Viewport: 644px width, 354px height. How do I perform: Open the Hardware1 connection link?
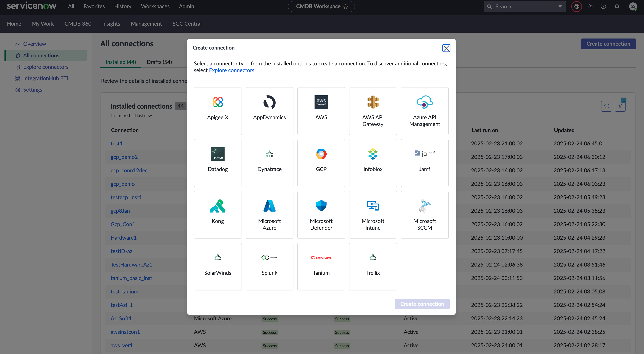click(124, 238)
